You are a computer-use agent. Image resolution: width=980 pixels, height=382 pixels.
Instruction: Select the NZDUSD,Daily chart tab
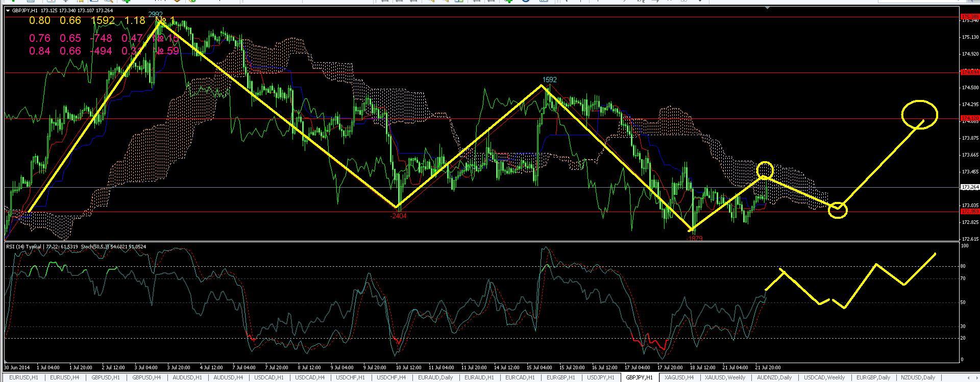[918, 377]
